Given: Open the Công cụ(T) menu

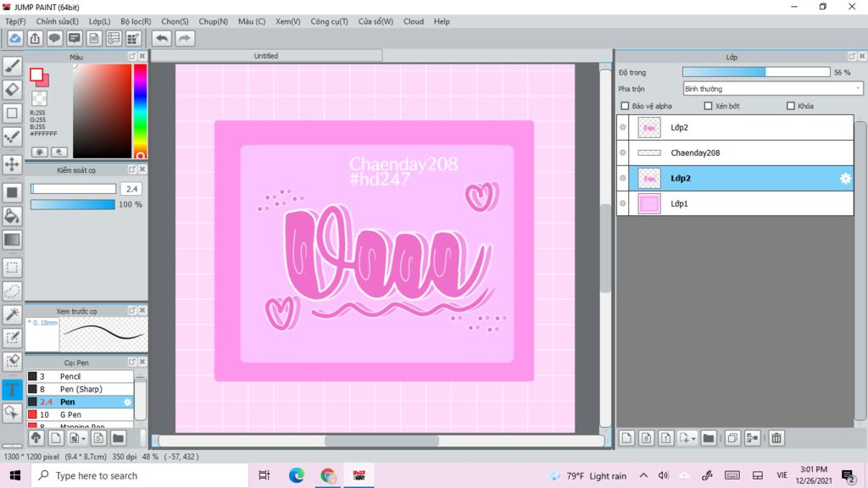Looking at the screenshot, I should (x=330, y=21).
